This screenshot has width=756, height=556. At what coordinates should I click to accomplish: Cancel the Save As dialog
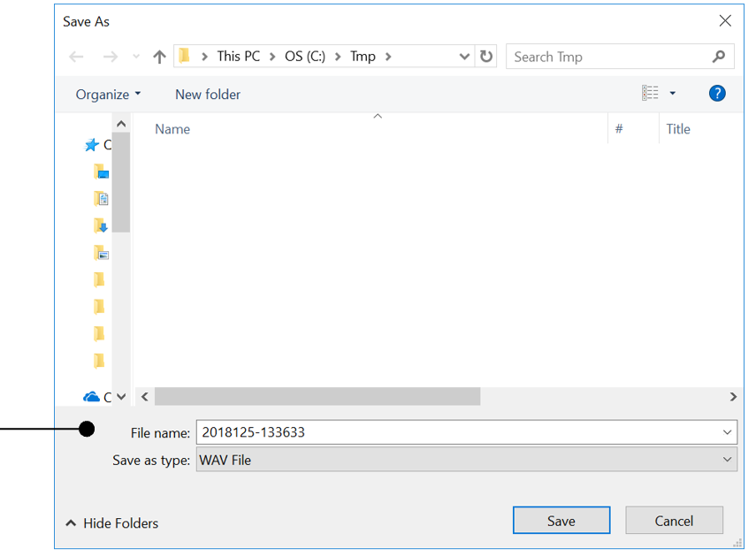[x=674, y=521]
